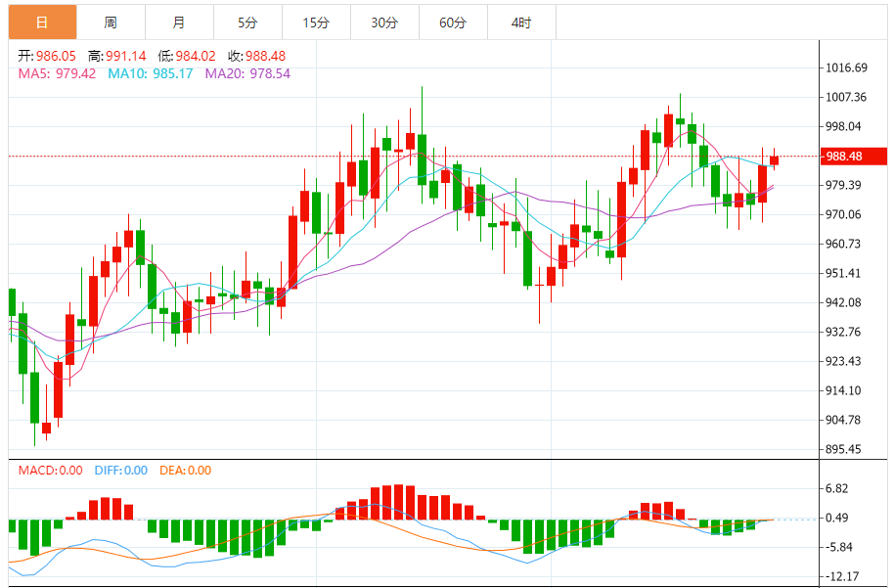Click the 942.08 price axis label
Viewport: 894px width, 588px height.
(x=843, y=302)
